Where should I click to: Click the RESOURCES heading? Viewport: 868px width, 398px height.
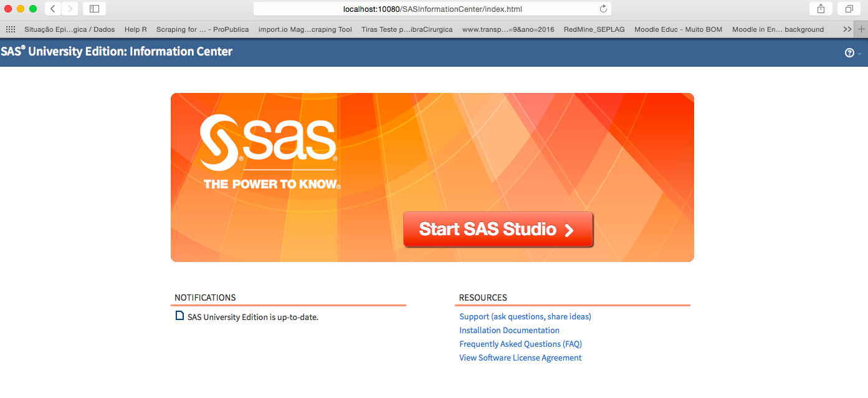483,298
